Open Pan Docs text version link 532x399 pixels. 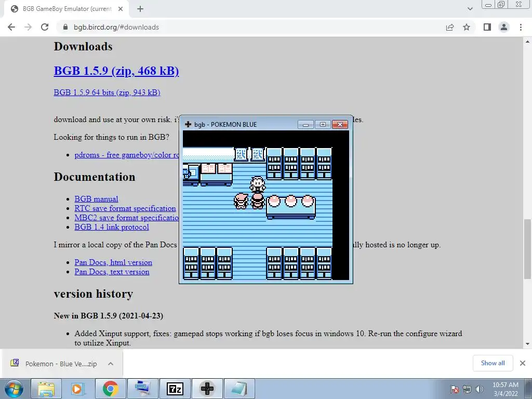112,272
